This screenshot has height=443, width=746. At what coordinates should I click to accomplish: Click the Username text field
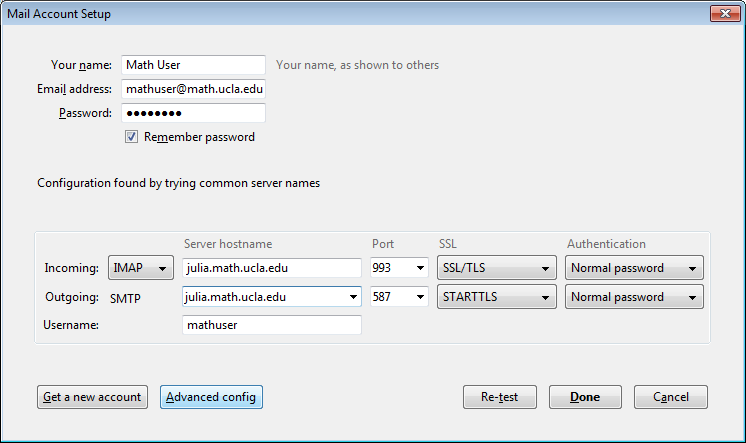click(272, 325)
